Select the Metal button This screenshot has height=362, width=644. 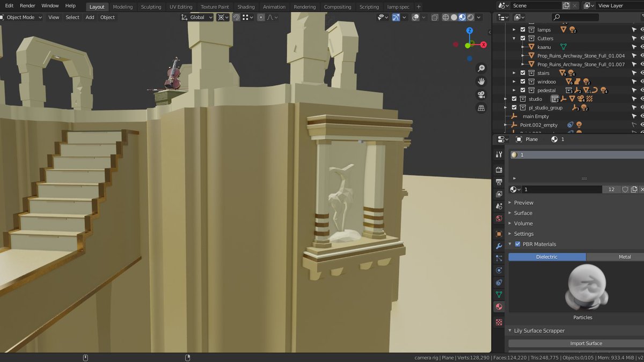click(615, 257)
